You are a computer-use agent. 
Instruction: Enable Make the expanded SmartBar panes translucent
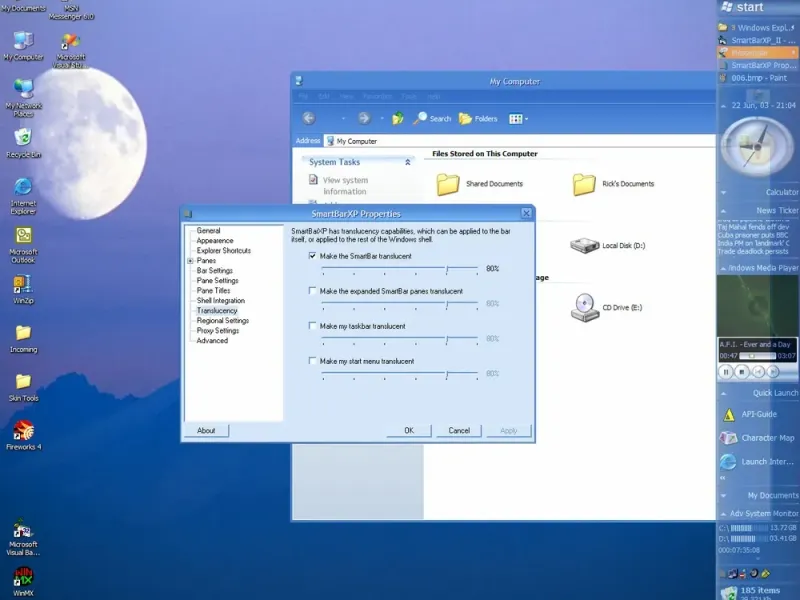tap(312, 291)
